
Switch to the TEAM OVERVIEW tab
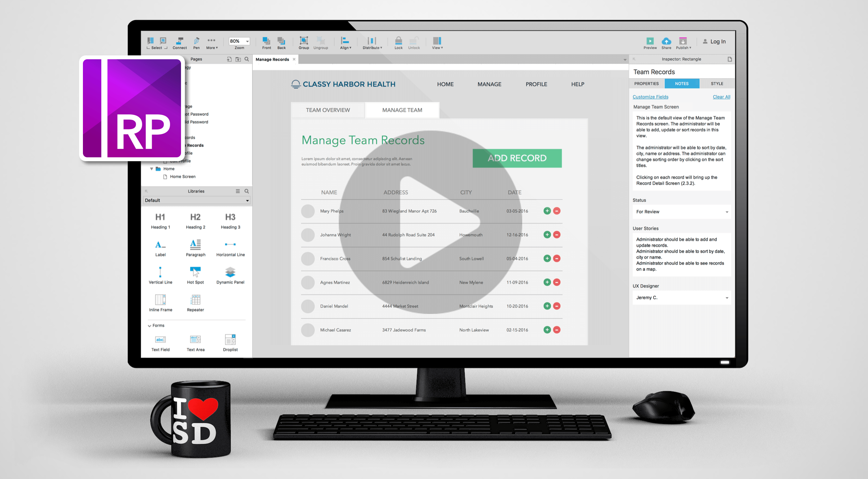tap(328, 110)
